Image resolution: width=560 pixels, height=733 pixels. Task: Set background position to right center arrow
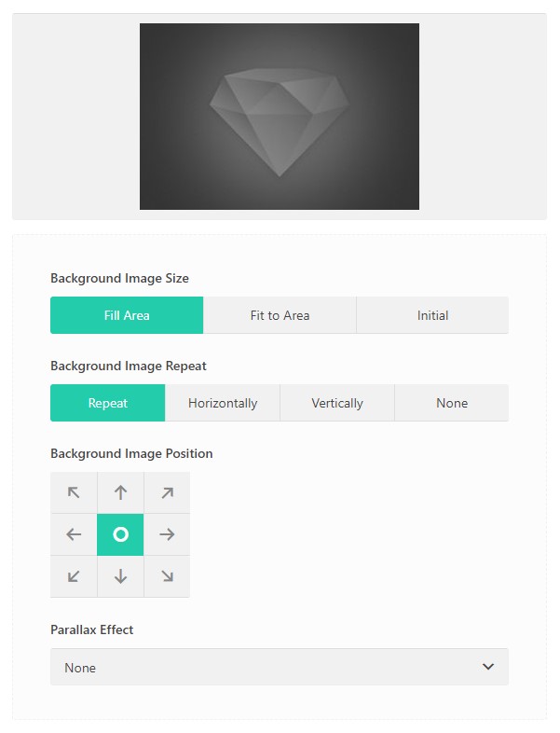tap(167, 534)
